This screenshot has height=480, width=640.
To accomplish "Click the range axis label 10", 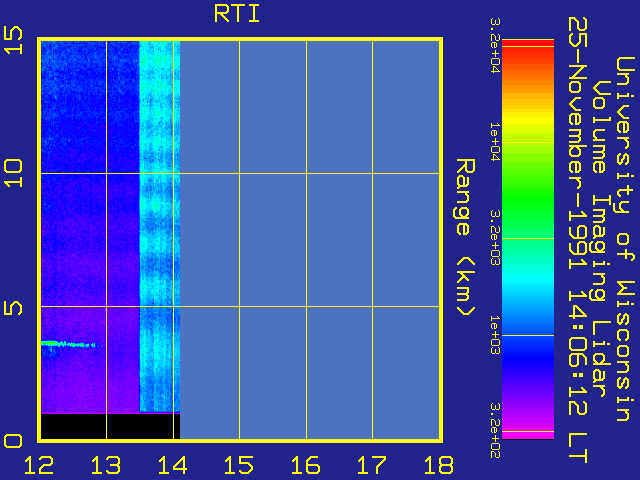I will pos(13,173).
